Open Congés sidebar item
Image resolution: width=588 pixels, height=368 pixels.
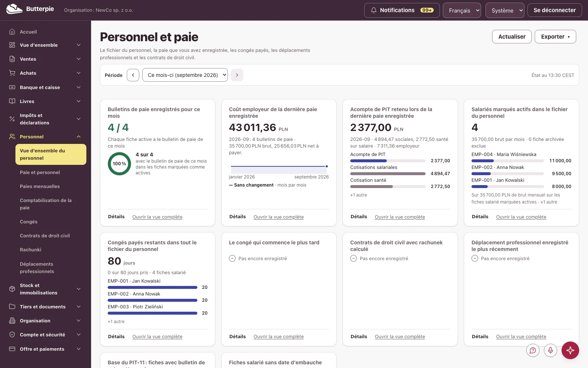(x=29, y=222)
